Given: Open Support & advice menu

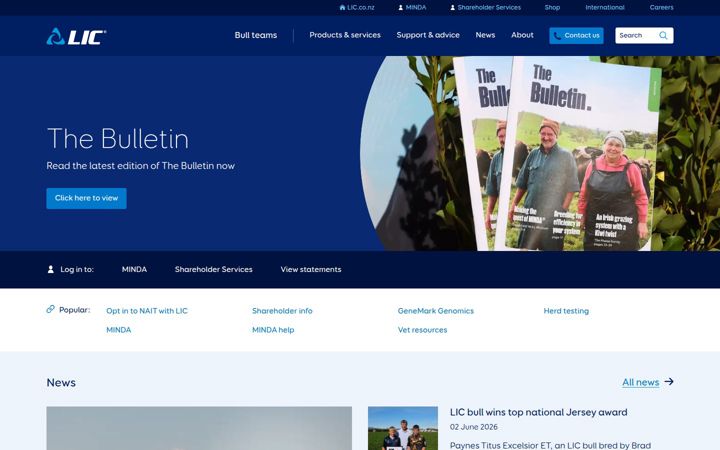Looking at the screenshot, I should pos(428,35).
